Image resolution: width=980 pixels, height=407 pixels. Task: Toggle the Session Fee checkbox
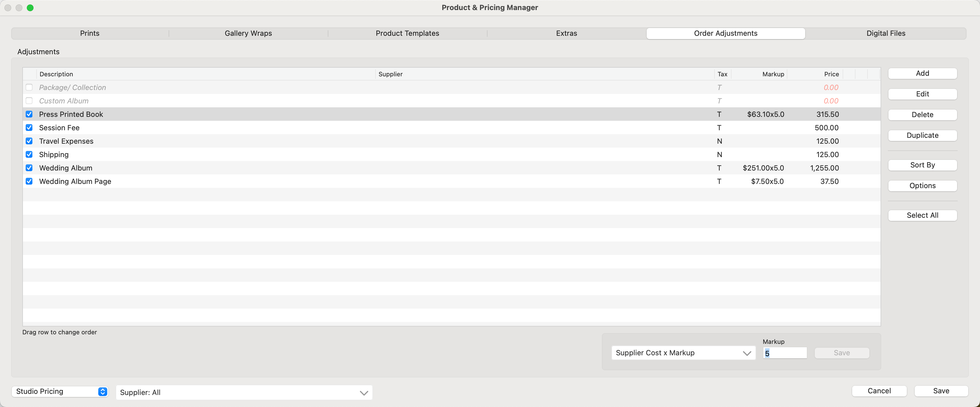click(29, 127)
